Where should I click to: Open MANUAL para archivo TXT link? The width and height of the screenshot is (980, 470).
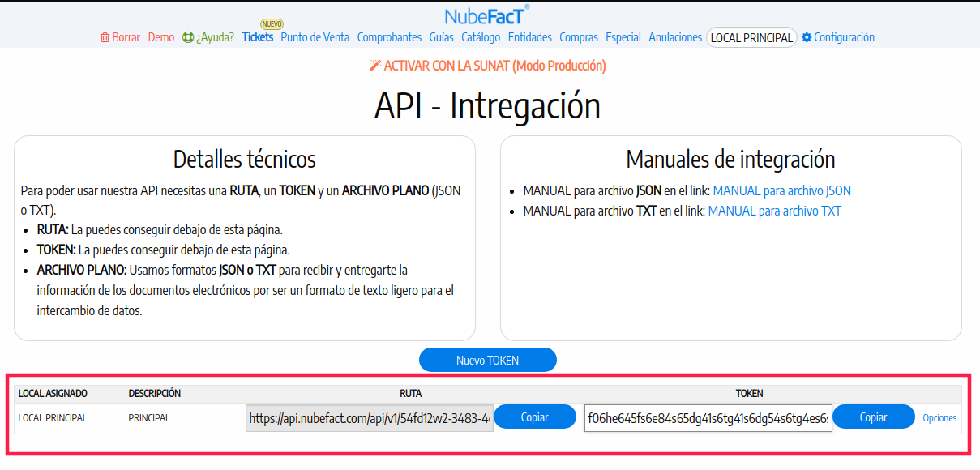[x=775, y=211]
